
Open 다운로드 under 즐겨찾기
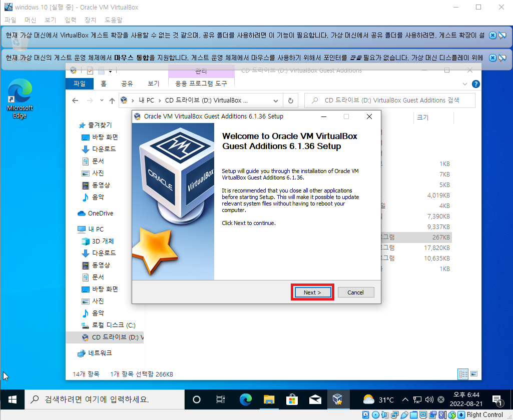[x=99, y=149]
